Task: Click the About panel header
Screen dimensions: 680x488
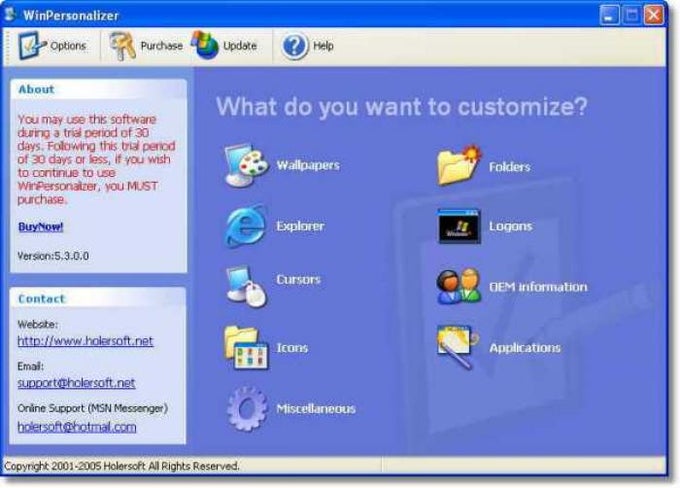Action: (99, 89)
